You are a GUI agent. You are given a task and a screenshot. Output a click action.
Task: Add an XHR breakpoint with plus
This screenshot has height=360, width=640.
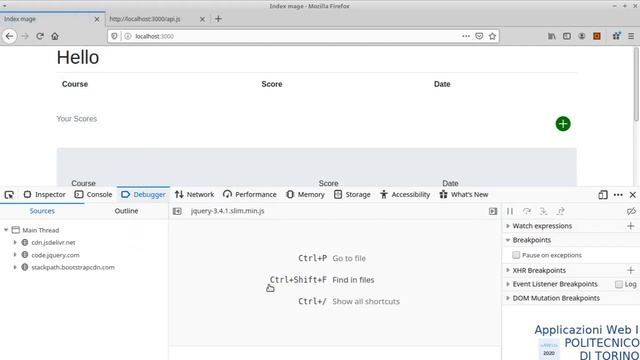(x=631, y=270)
